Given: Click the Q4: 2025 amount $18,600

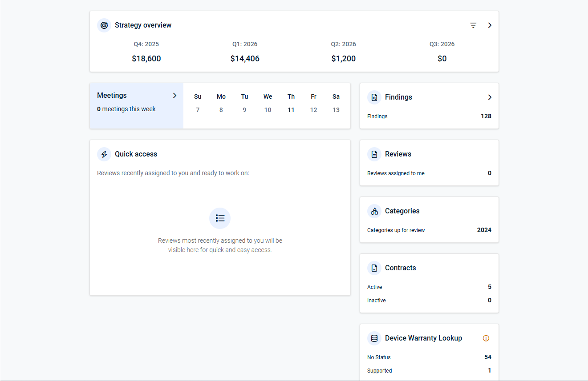Looking at the screenshot, I should pos(146,59).
